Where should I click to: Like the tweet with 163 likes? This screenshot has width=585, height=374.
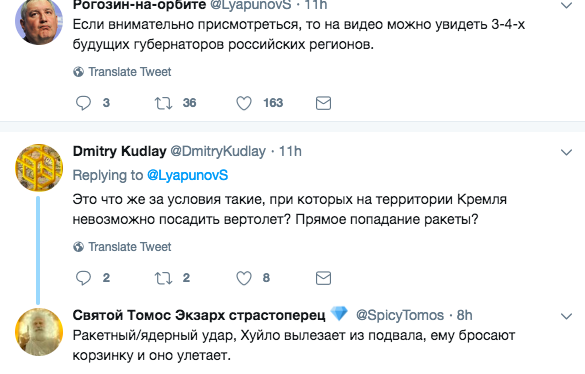[x=244, y=103]
